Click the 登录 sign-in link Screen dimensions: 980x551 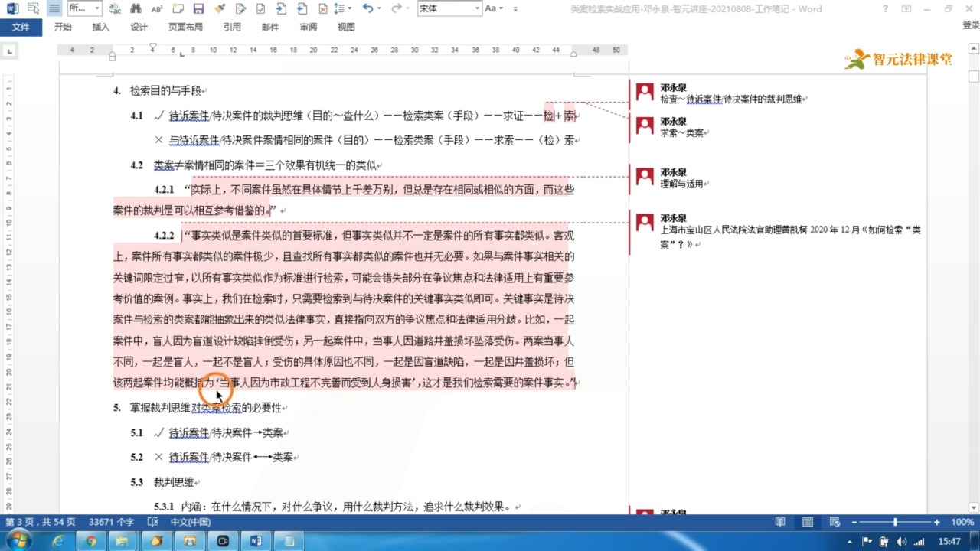click(x=971, y=25)
